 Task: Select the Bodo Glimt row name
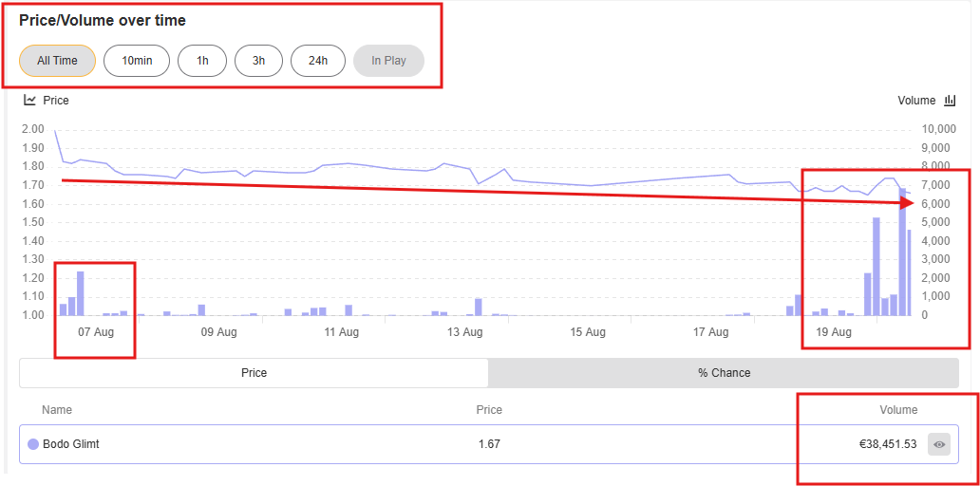click(x=71, y=445)
